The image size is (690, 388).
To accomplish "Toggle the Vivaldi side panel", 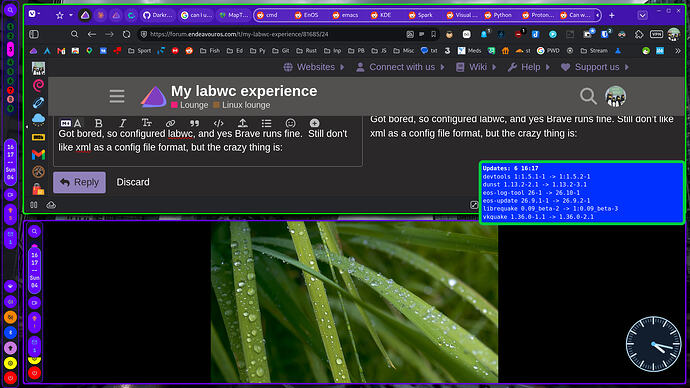I will (x=34, y=34).
